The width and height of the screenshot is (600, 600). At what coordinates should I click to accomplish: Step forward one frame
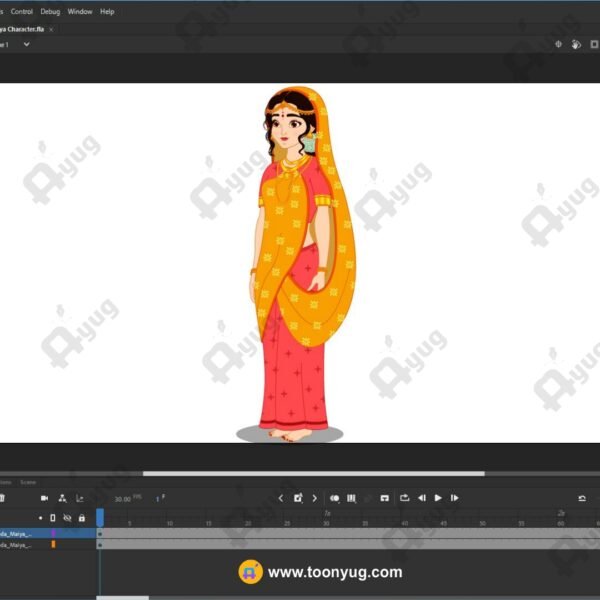point(455,498)
